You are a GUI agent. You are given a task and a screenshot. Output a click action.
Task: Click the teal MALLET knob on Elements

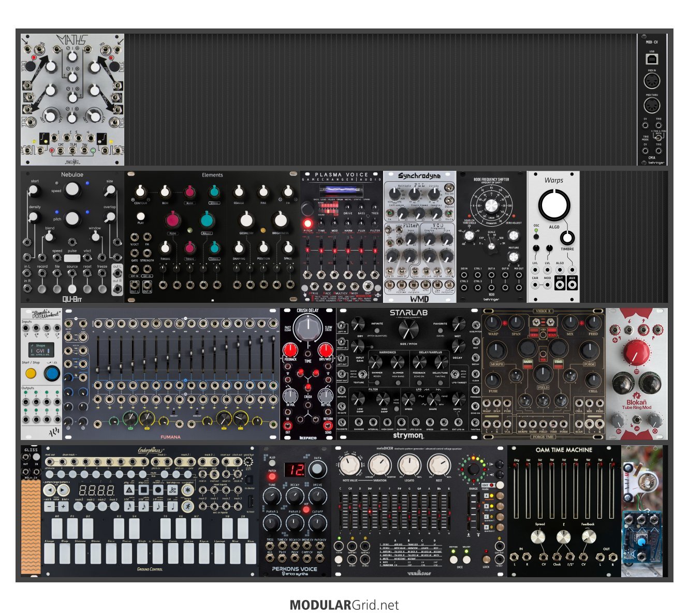point(207,220)
